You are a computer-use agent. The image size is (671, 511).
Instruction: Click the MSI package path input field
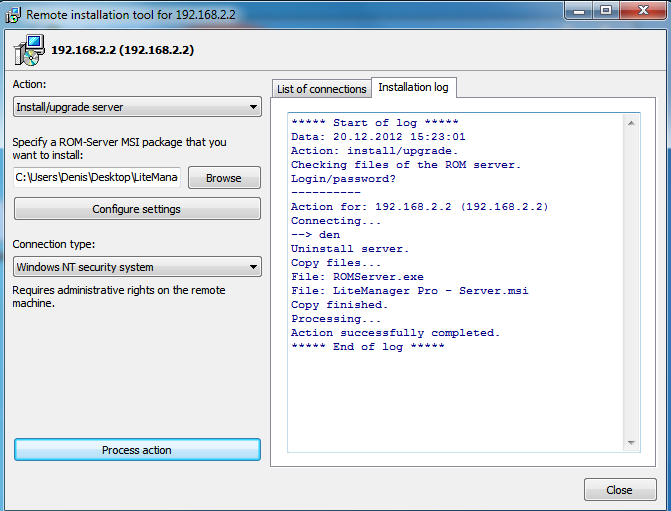[97, 177]
